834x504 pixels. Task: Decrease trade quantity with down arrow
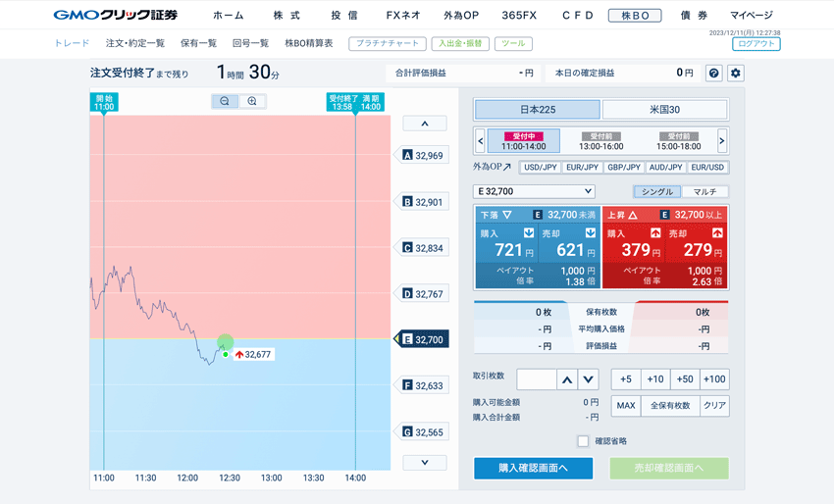589,379
